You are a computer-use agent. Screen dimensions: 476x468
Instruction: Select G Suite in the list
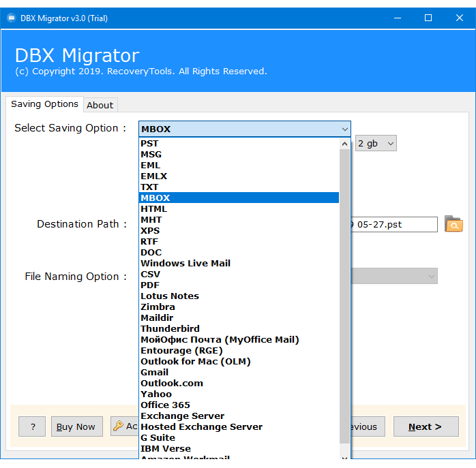click(x=239, y=438)
